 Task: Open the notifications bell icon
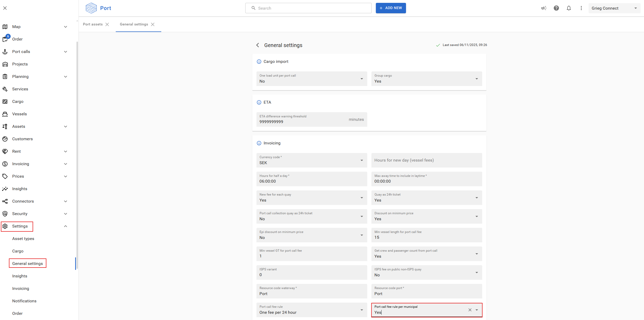click(569, 8)
